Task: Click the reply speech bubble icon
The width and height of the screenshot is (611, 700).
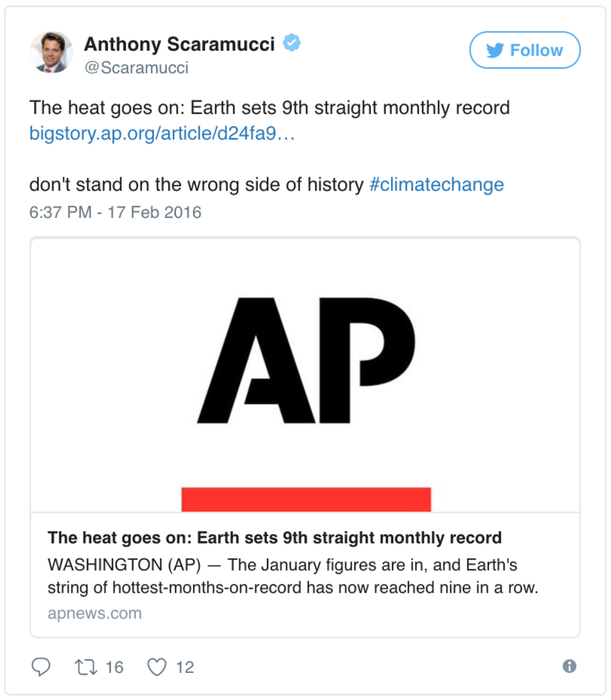Action: 42,666
